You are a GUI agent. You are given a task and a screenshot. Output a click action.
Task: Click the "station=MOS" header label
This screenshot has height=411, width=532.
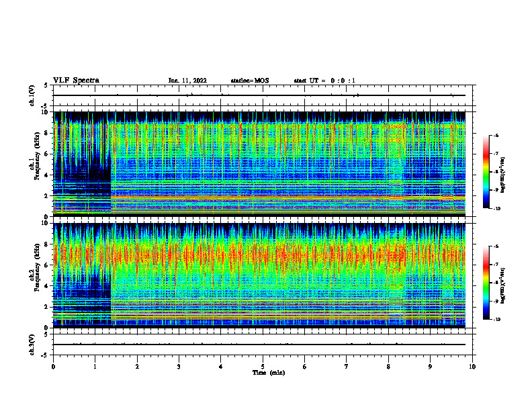click(250, 81)
